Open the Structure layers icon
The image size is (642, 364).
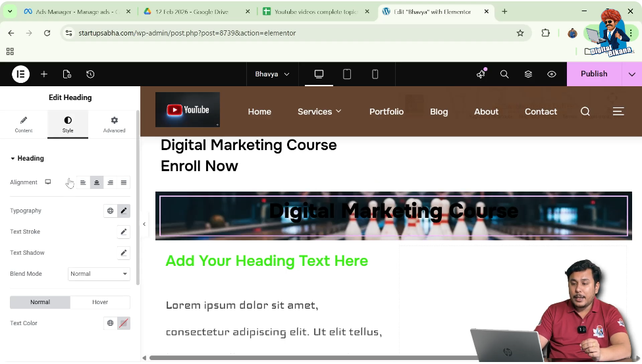[x=528, y=74]
